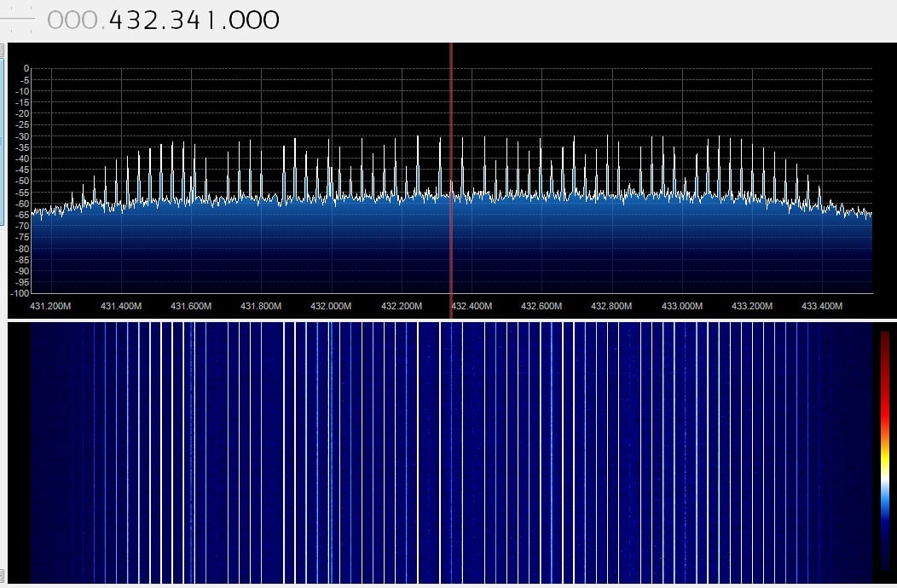Image resolution: width=897 pixels, height=588 pixels.
Task: Click the 433.000M frequency axis label
Action: 682,306
